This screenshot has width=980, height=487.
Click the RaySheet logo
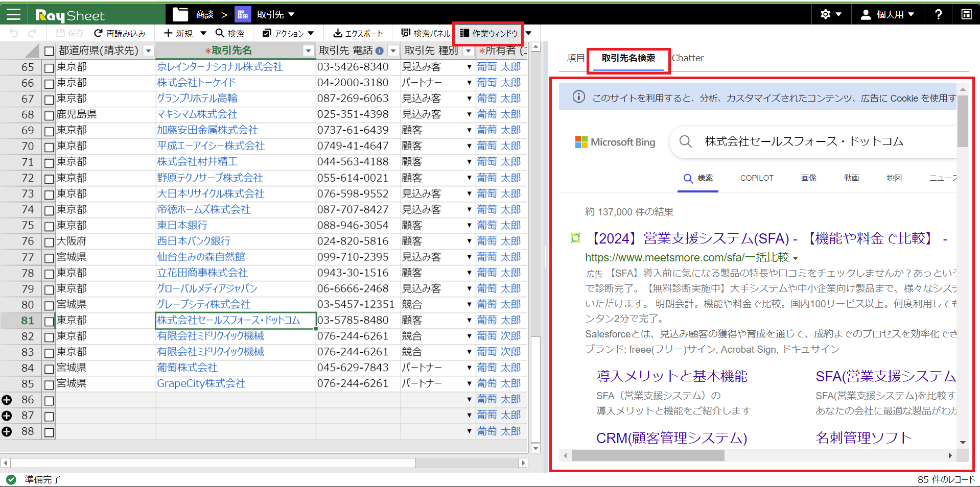(x=70, y=15)
